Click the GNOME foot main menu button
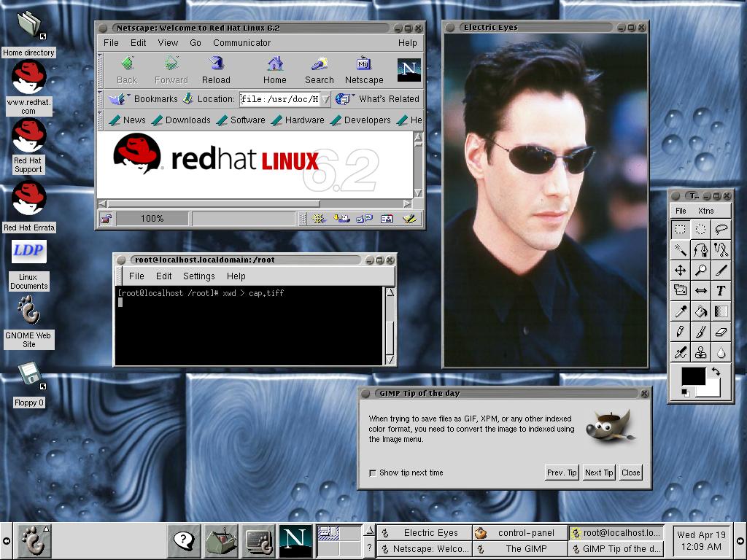The height and width of the screenshot is (560, 747). coord(34,541)
